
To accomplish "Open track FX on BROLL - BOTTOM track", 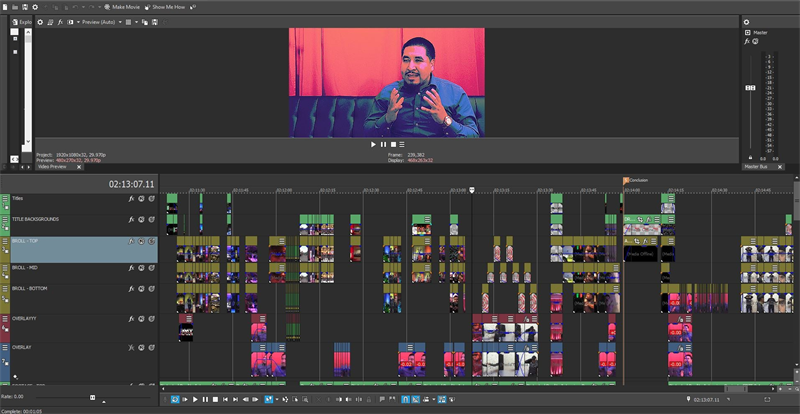I will 131,289.
